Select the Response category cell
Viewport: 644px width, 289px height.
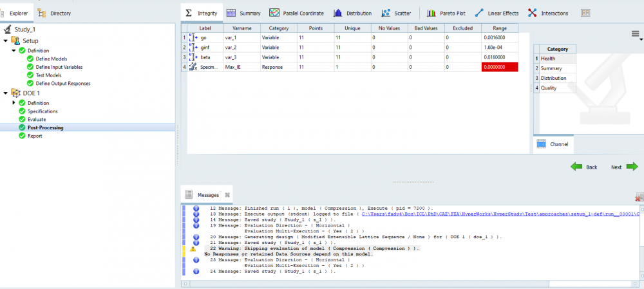278,68
